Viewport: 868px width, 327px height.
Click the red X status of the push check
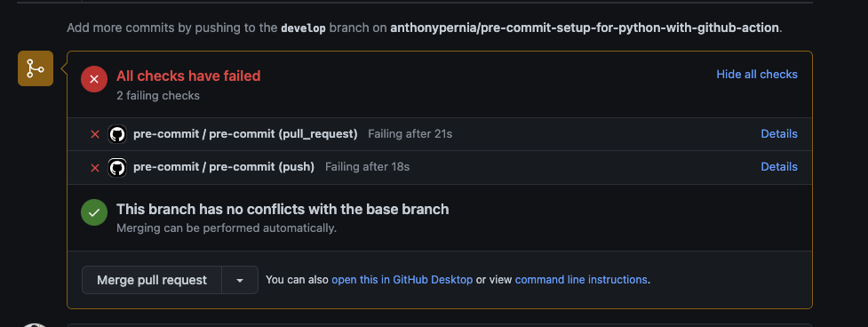(x=95, y=168)
